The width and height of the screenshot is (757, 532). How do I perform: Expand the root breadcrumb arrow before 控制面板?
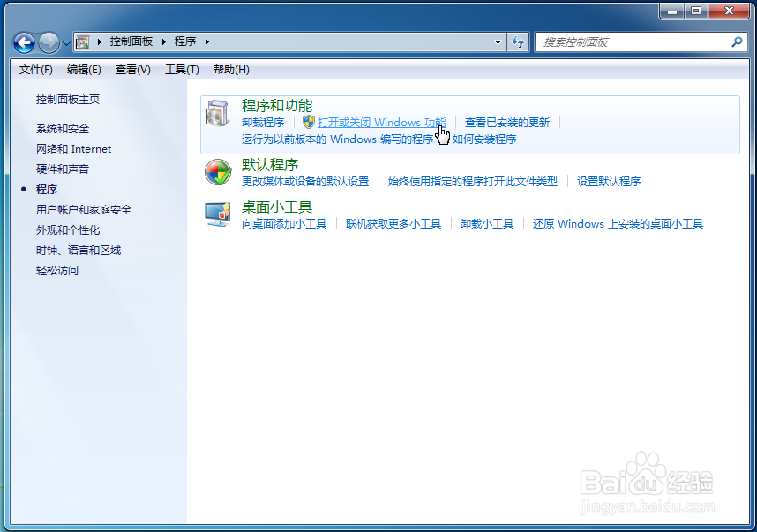[x=100, y=42]
